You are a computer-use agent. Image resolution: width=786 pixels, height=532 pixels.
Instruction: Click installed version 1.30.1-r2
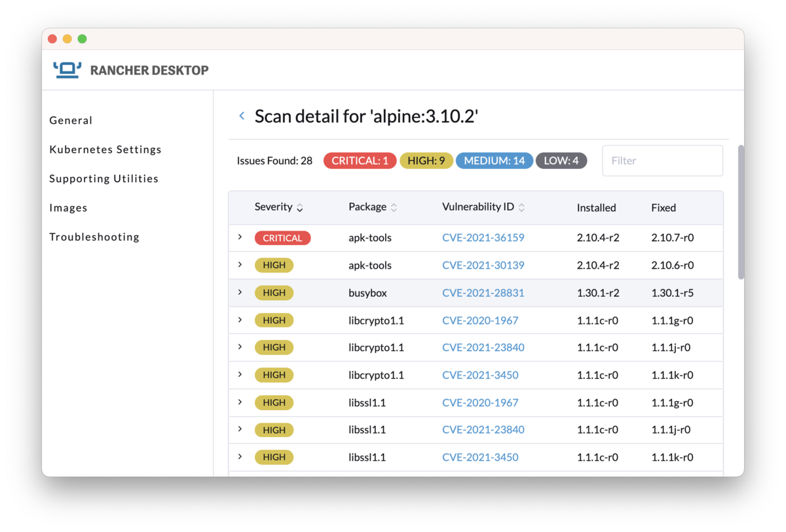598,293
